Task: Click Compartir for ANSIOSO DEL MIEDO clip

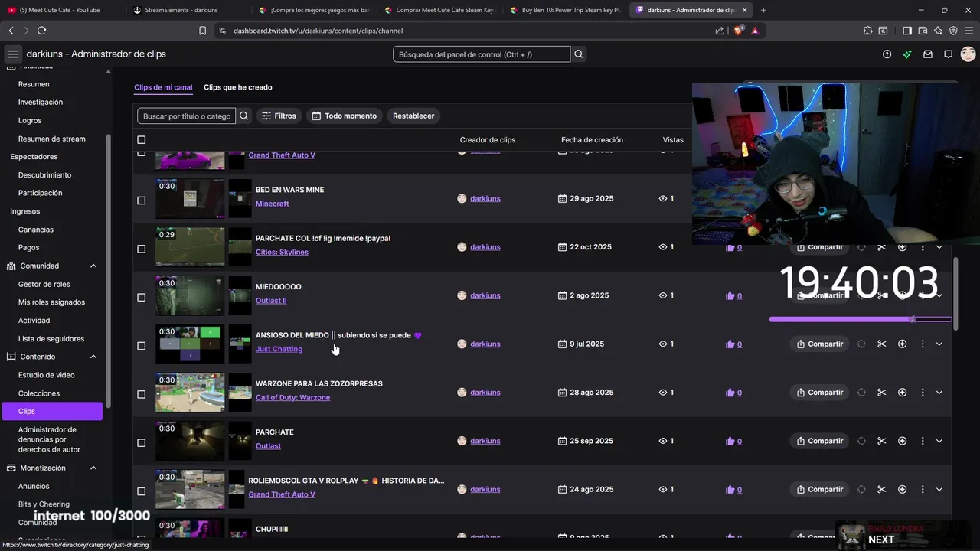Action: (819, 344)
